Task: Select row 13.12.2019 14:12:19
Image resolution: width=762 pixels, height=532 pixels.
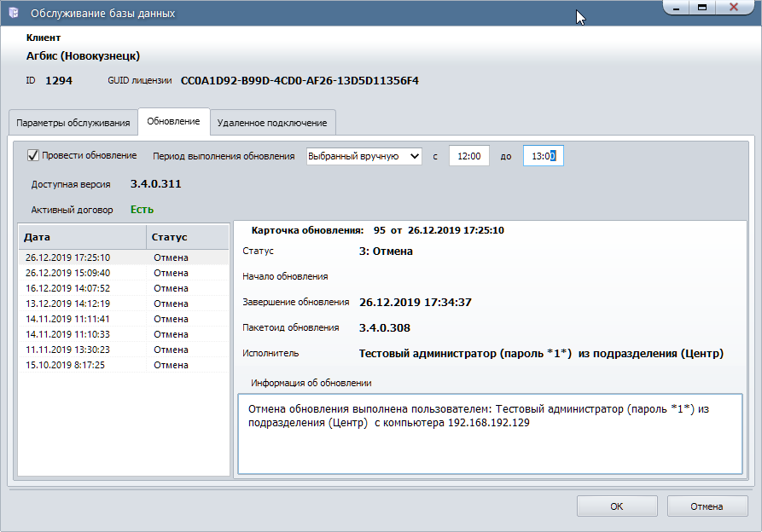Action: 124,304
